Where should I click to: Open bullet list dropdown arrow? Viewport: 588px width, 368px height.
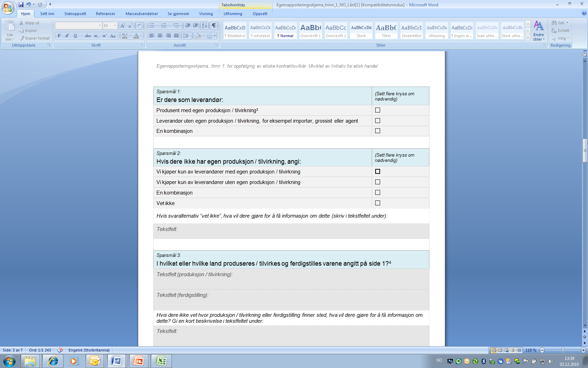(157, 26)
